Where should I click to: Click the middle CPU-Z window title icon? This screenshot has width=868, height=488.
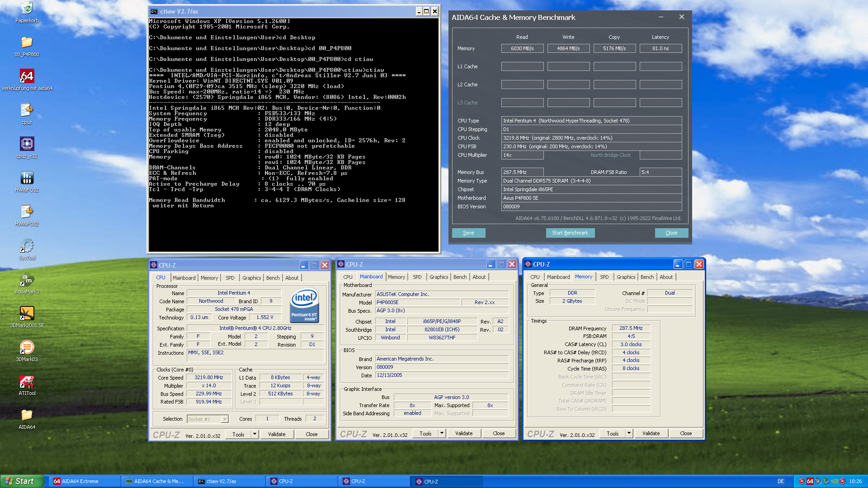(341, 264)
